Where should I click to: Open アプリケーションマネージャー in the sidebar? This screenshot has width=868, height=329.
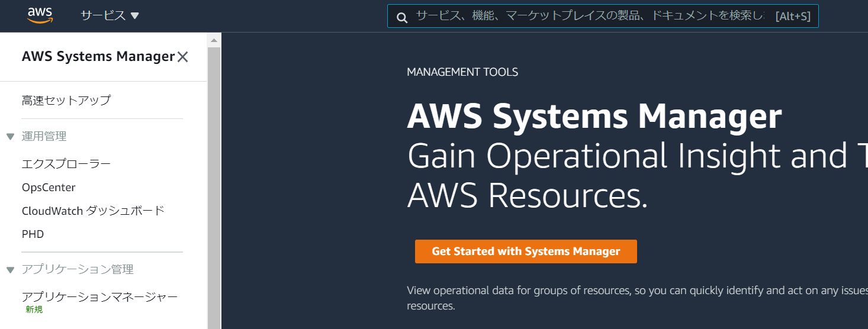99,296
